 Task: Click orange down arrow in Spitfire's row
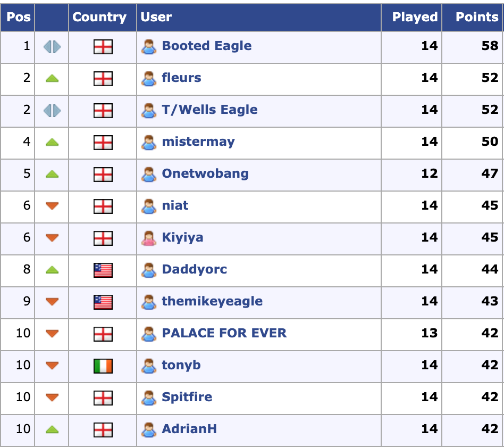pyautogui.click(x=52, y=398)
